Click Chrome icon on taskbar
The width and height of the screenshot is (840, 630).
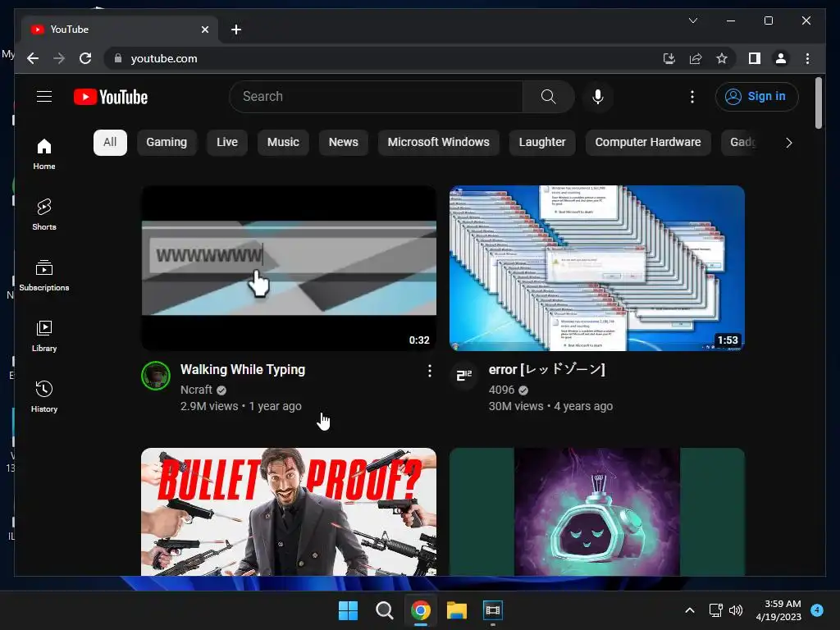(x=421, y=610)
